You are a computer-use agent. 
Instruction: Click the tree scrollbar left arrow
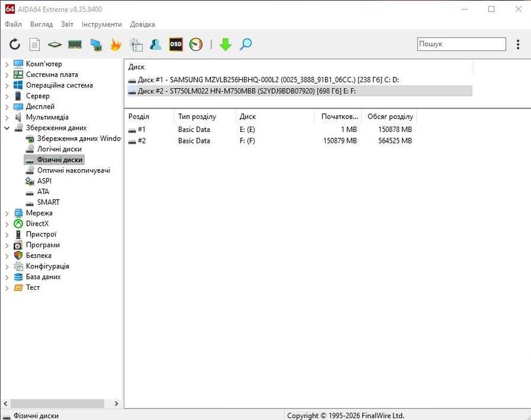coord(5,403)
